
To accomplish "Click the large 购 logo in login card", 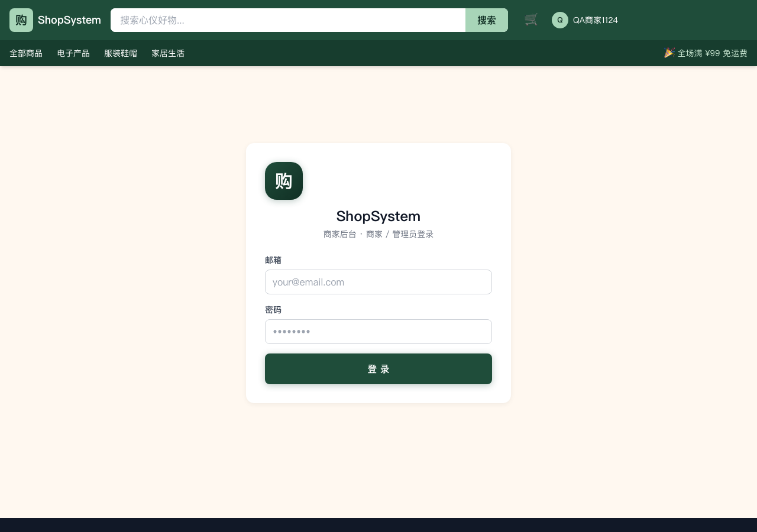I will (284, 181).
